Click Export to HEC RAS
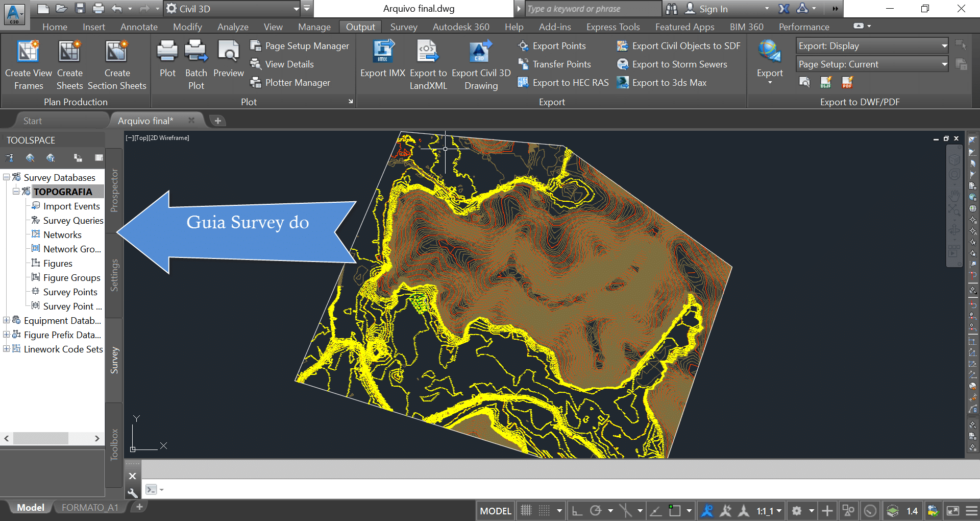This screenshot has height=521, width=980. (x=570, y=83)
